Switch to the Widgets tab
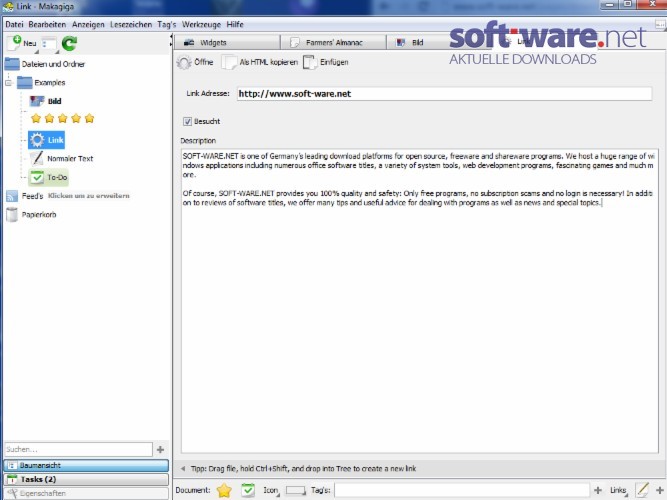Screen dimensions: 667x500 (x=227, y=43)
